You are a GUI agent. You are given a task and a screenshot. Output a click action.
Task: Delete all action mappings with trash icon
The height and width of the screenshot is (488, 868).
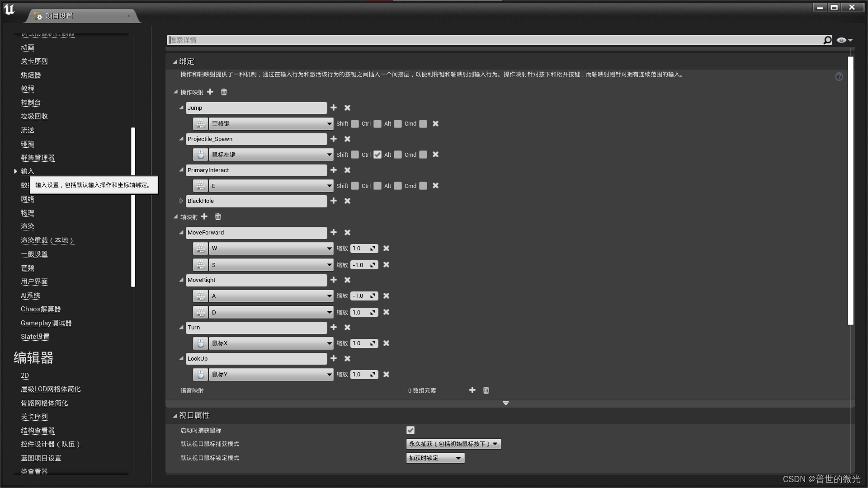[x=224, y=92]
